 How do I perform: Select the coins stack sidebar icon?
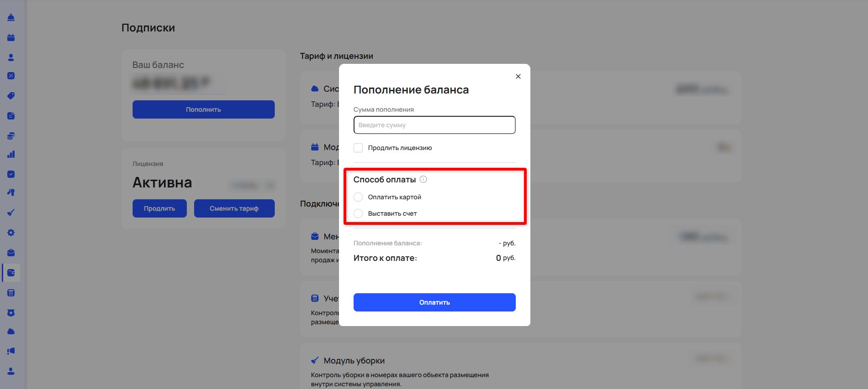(11, 136)
